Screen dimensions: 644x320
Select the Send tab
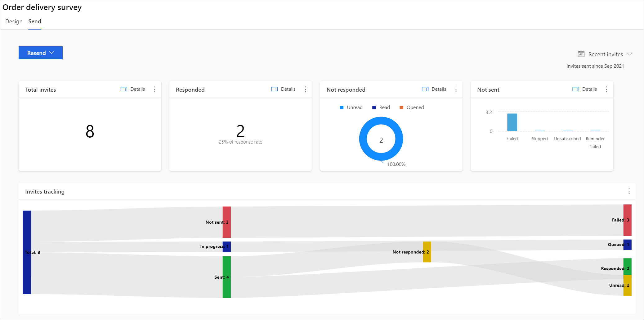pyautogui.click(x=35, y=21)
